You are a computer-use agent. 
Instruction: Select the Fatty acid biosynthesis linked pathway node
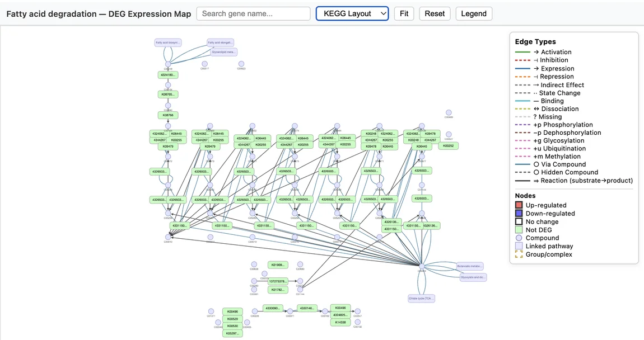(x=168, y=42)
